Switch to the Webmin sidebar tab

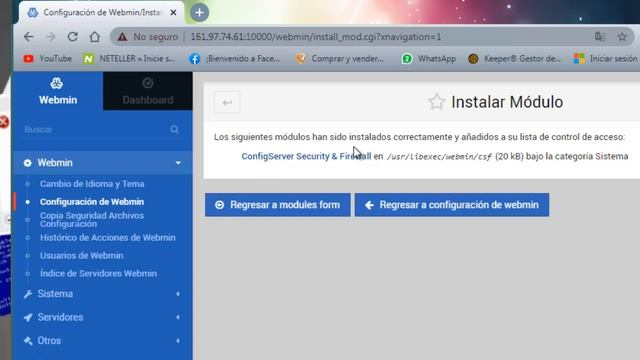[58, 91]
